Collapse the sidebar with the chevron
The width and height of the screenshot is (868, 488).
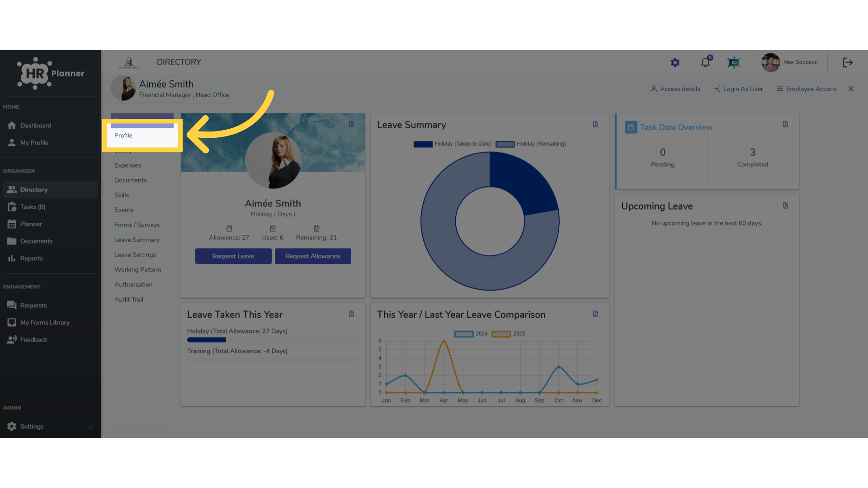coord(90,427)
